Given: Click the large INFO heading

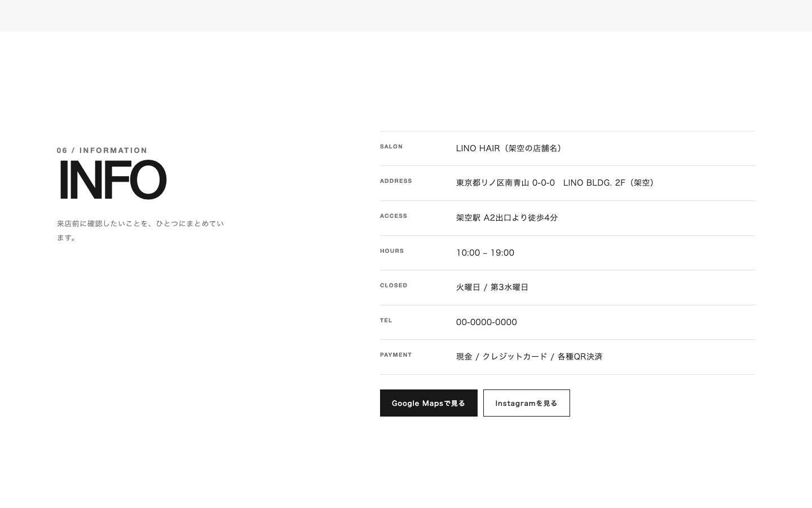Looking at the screenshot, I should click(x=113, y=180).
